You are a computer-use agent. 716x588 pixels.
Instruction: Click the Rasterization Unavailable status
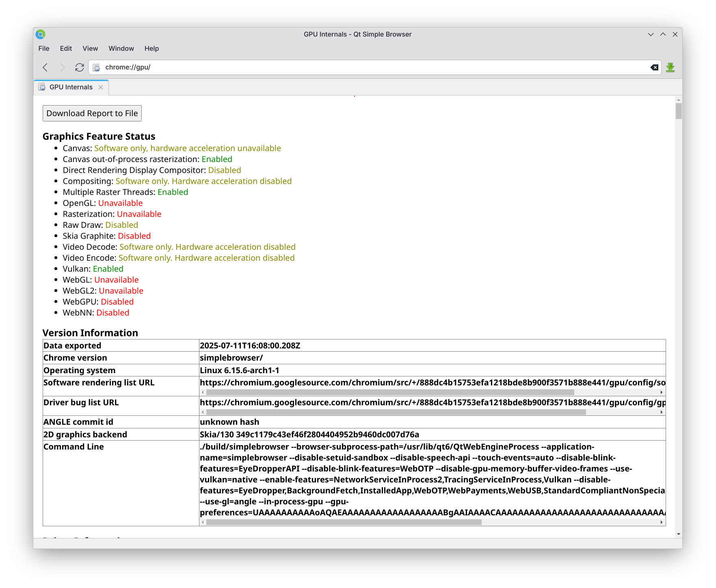tap(139, 214)
